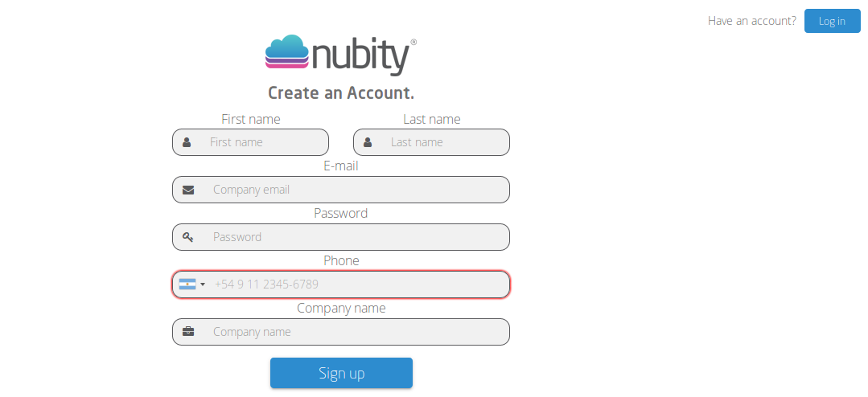Viewport: 868px width, 397px height.
Task: Focus the Last name input field
Action: point(431,142)
